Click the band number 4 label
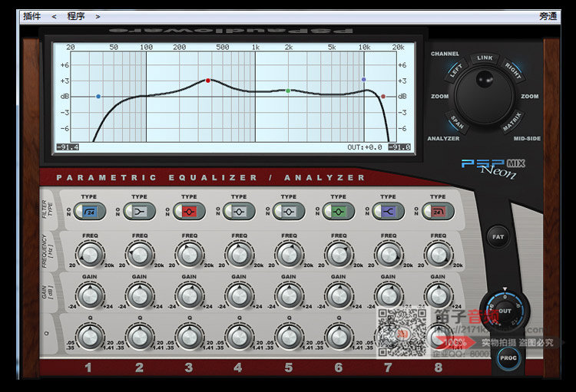This screenshot has width=576, height=392. 238,367
